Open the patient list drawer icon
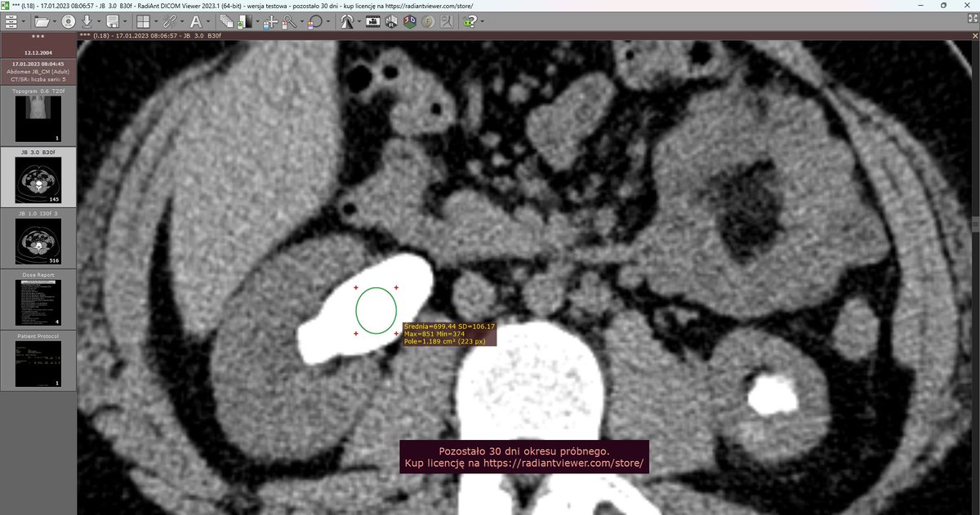 (11, 21)
